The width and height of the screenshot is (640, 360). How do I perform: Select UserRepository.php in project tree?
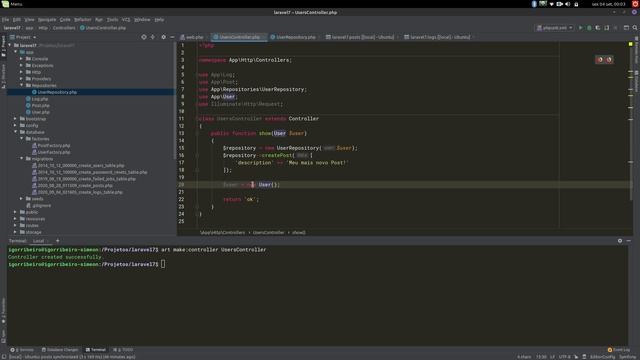click(x=57, y=92)
